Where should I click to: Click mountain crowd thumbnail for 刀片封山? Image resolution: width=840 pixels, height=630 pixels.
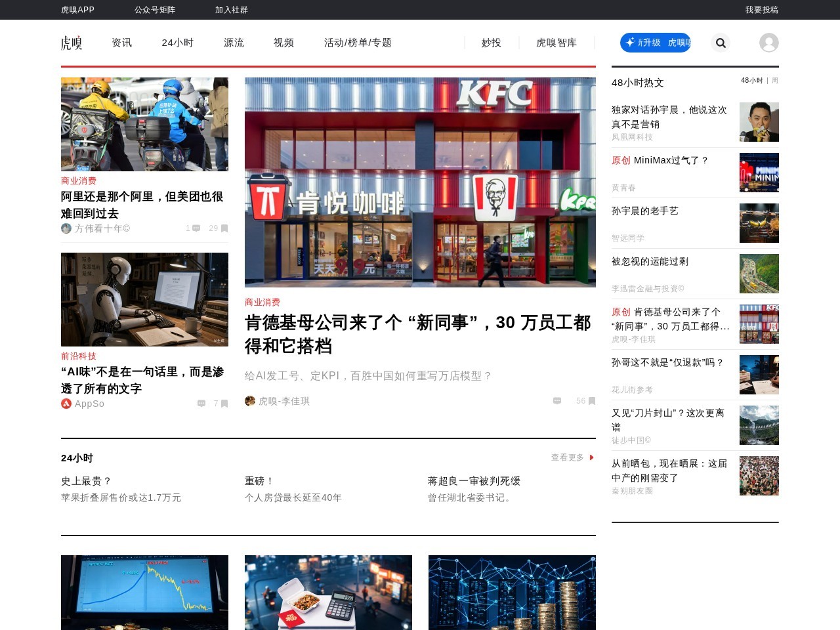[x=759, y=425]
